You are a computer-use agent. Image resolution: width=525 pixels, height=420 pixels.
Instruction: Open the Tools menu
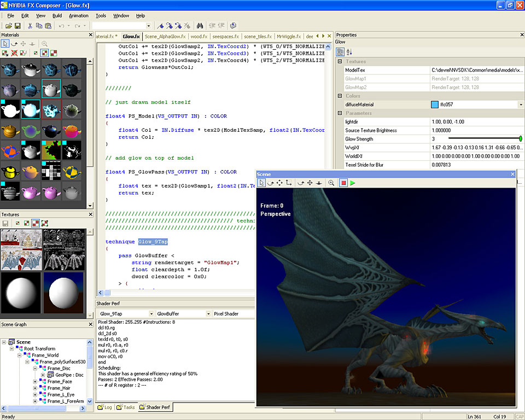coord(101,16)
